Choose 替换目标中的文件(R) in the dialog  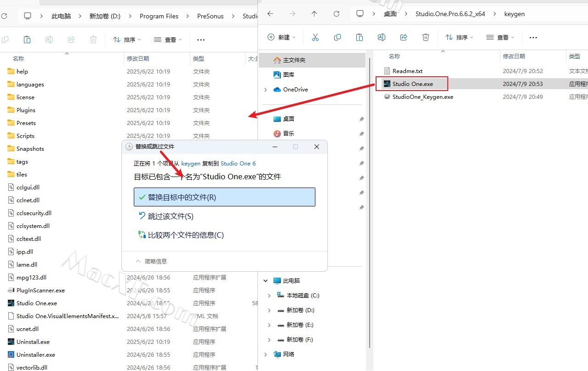click(224, 197)
